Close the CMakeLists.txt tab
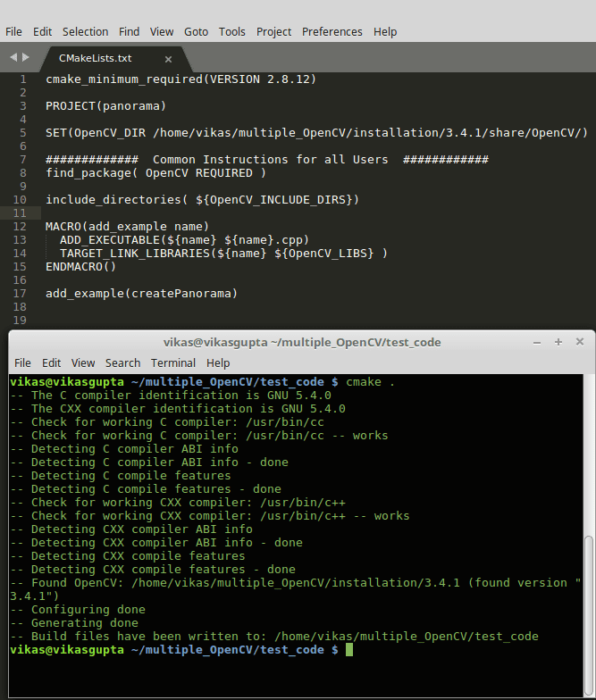Viewport: 596px width, 700px height. point(168,59)
